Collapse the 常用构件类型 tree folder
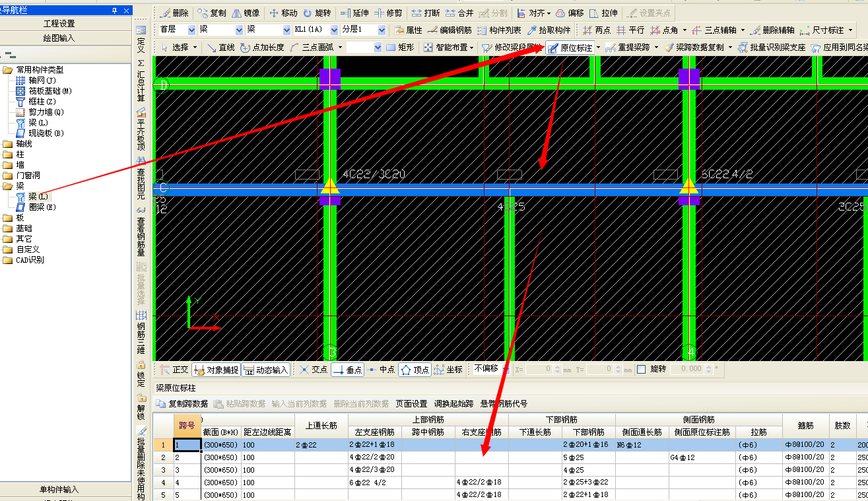The width and height of the screenshot is (868, 501). [8, 70]
